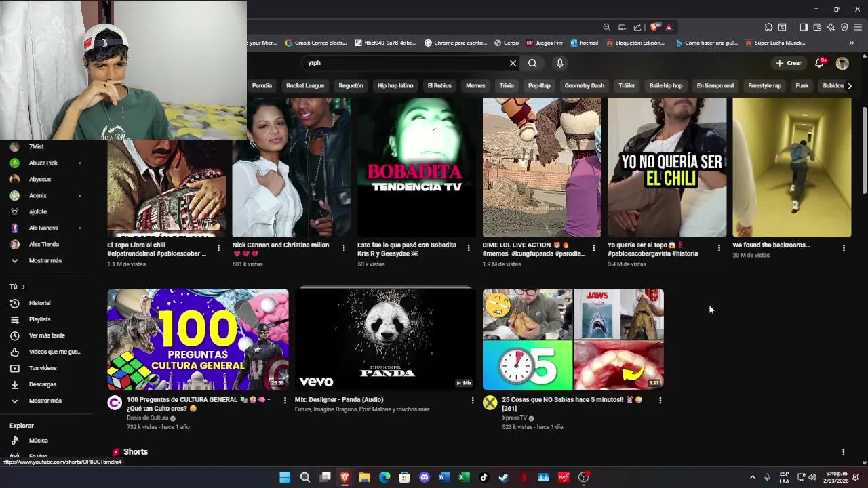The image size is (868, 488).
Task: Show hidden bookmarks overflow chevron
Action: click(x=851, y=43)
